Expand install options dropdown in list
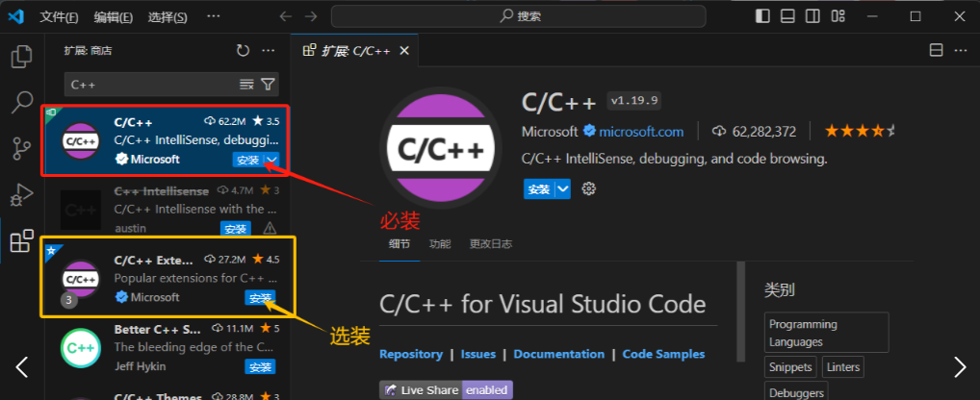The width and height of the screenshot is (980, 400). pyautogui.click(x=271, y=161)
